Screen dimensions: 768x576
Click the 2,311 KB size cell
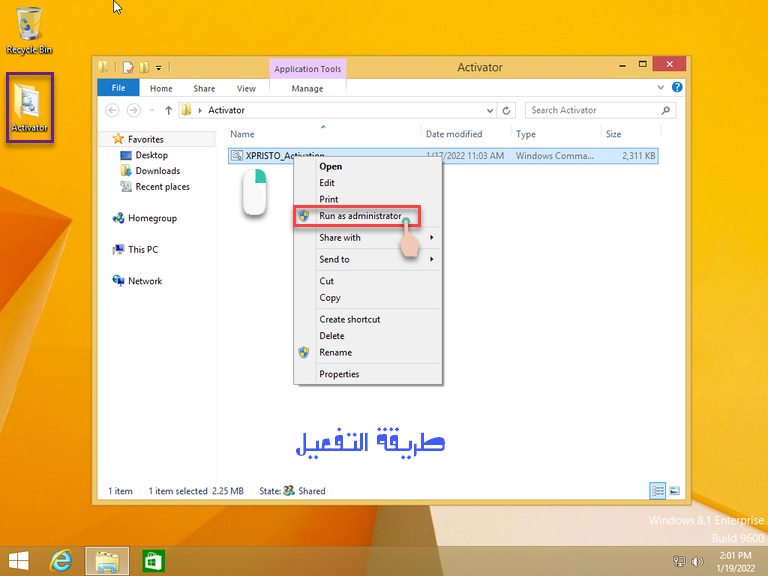638,156
